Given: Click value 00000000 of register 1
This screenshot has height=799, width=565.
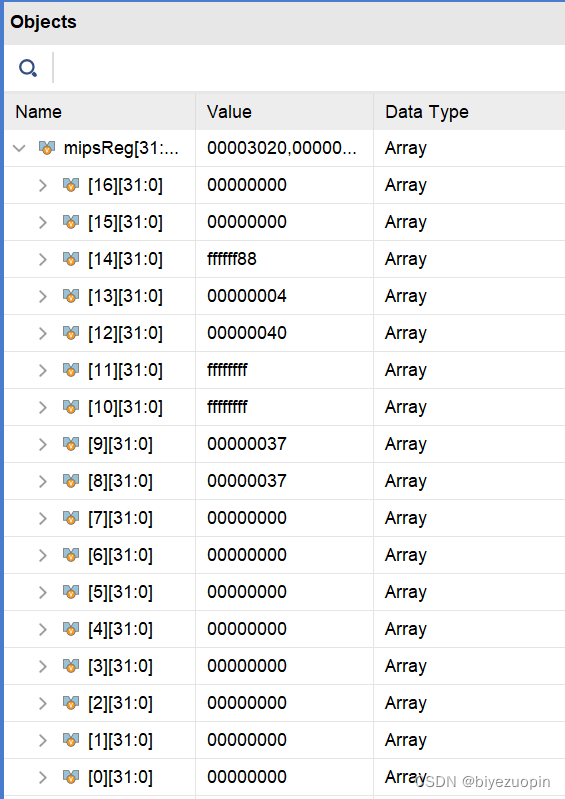Looking at the screenshot, I should pyautogui.click(x=247, y=740).
